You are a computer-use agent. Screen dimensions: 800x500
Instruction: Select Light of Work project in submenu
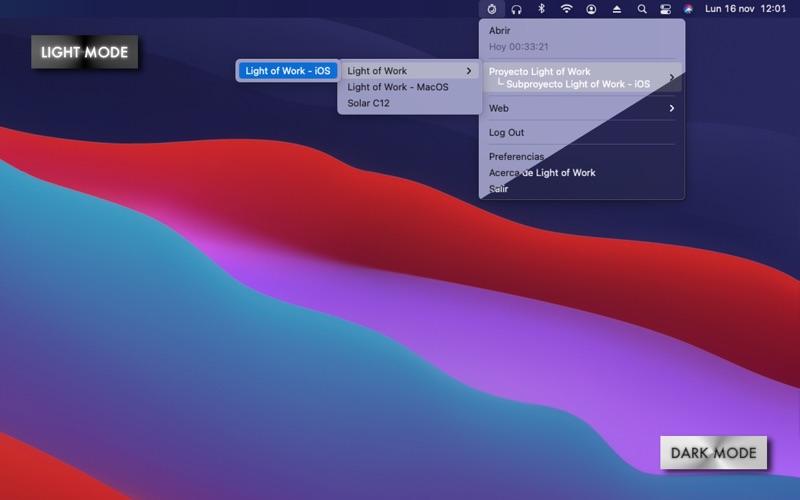point(410,71)
